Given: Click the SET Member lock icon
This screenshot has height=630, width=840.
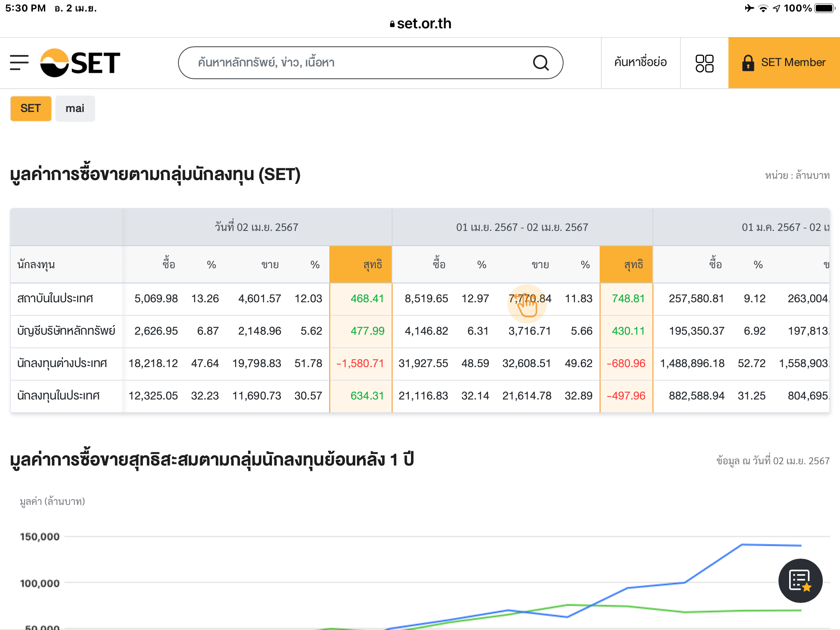Looking at the screenshot, I should click(x=748, y=63).
